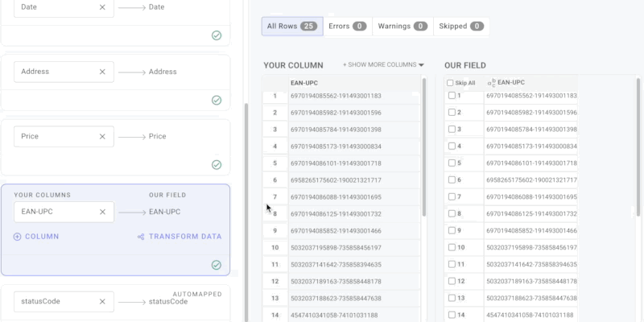Click the green checkmark on EAN-UPC card
The width and height of the screenshot is (644, 322).
coord(217,265)
